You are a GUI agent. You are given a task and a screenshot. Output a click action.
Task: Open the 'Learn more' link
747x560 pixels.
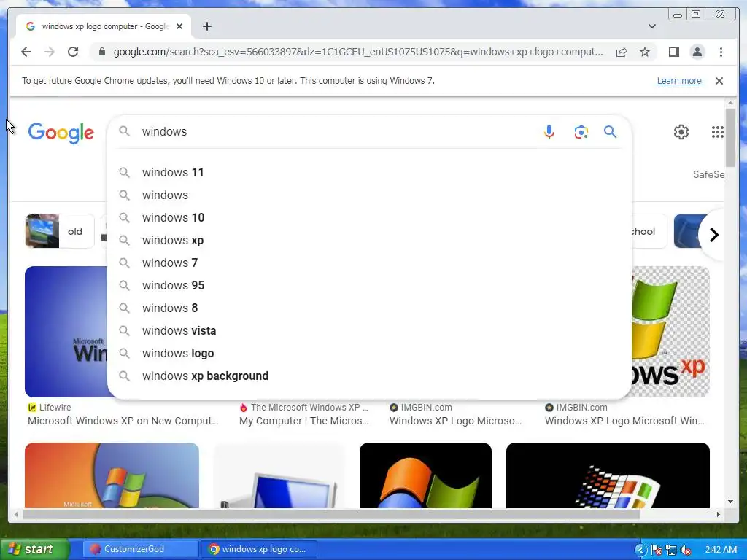point(679,81)
